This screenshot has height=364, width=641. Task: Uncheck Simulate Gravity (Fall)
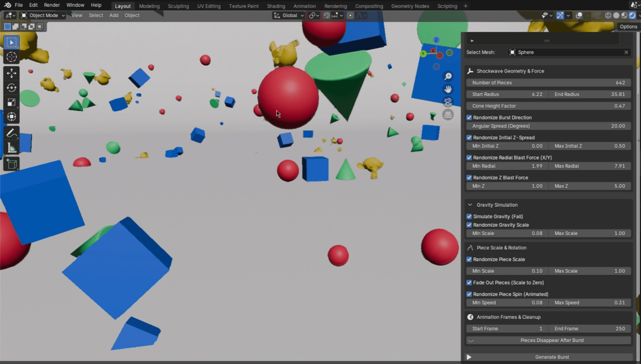click(469, 217)
